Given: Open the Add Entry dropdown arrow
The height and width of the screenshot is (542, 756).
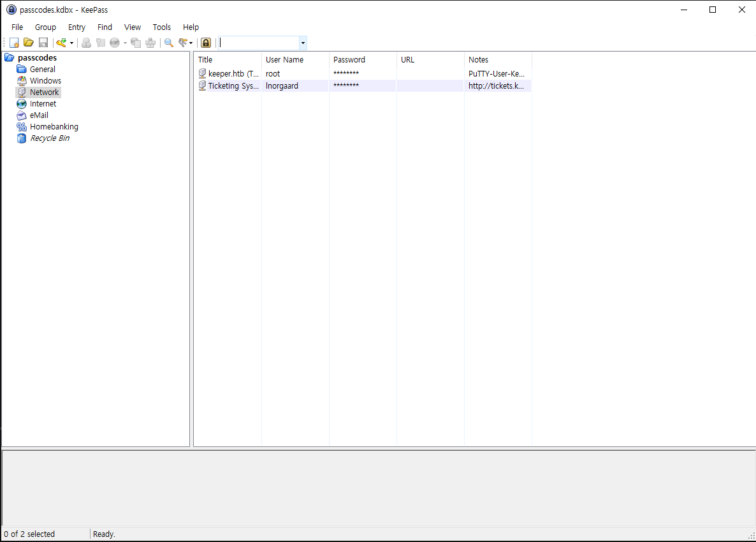Looking at the screenshot, I should (x=72, y=43).
